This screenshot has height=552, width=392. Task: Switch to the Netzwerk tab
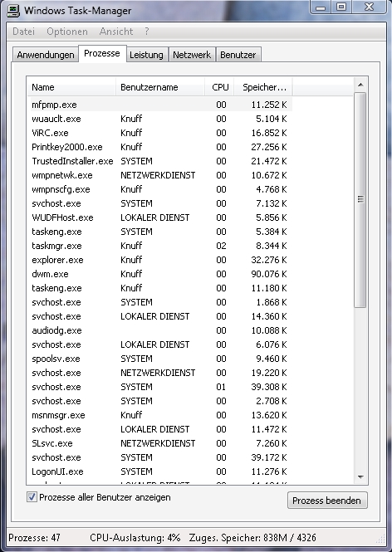pos(192,55)
